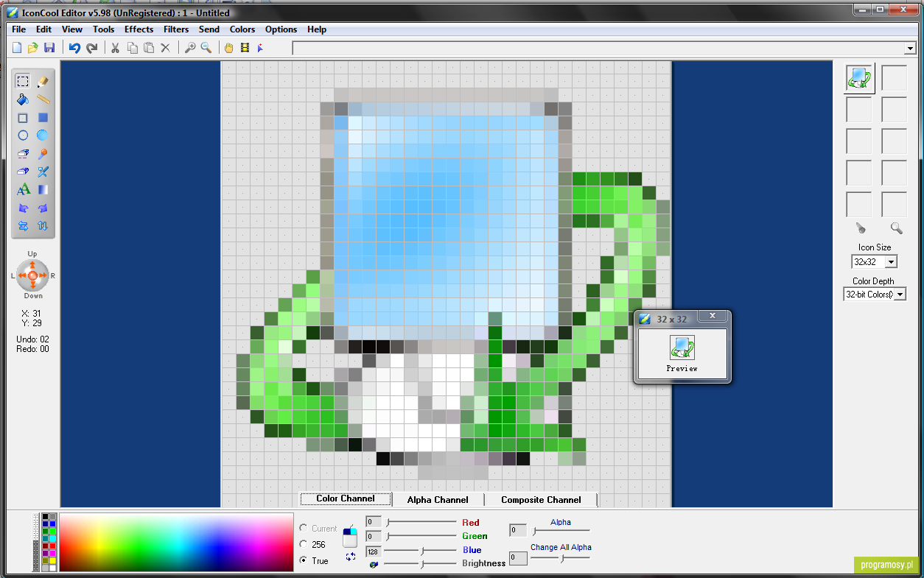This screenshot has width=924, height=578.
Task: Copy selection with toolbar copy icon
Action: [133, 48]
